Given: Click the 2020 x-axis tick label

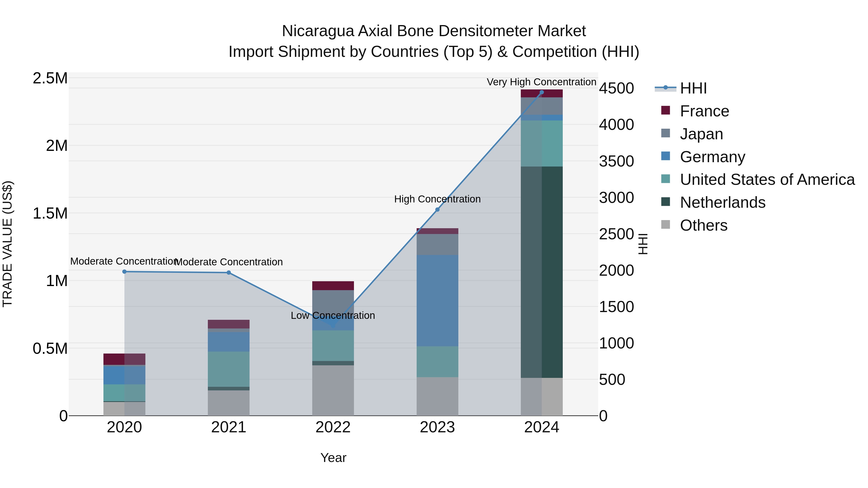Looking at the screenshot, I should tap(124, 427).
